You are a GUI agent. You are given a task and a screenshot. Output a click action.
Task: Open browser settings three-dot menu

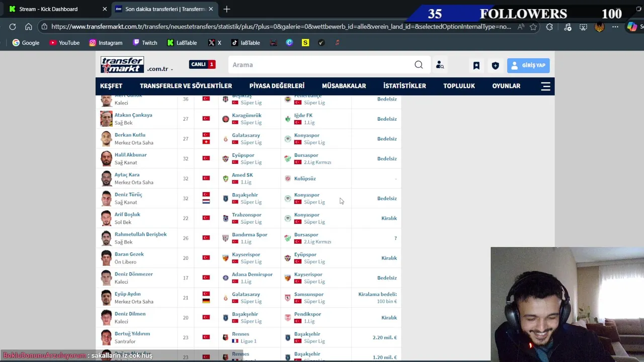click(615, 27)
